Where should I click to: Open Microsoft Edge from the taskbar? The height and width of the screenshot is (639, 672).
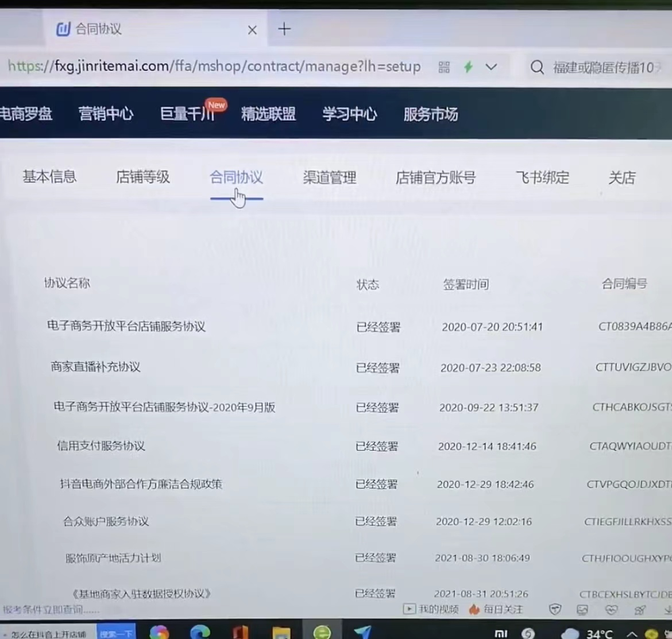click(200, 632)
